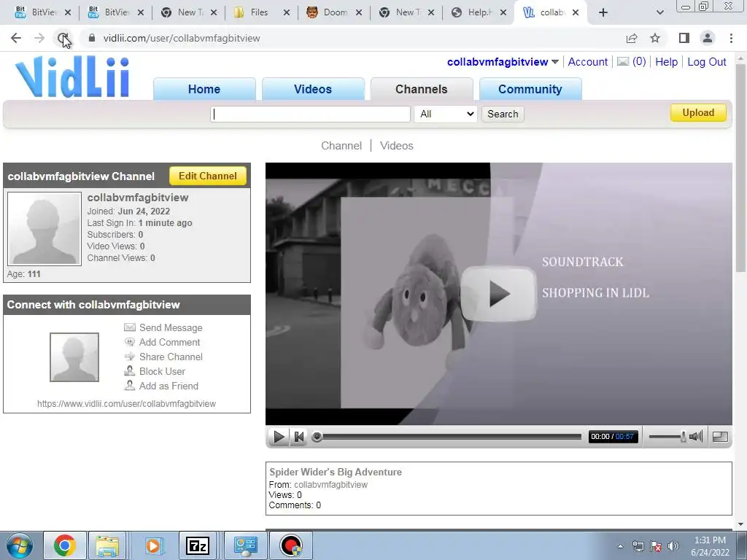The width and height of the screenshot is (747, 560).
Task: Click the Log Out link
Action: (x=706, y=62)
